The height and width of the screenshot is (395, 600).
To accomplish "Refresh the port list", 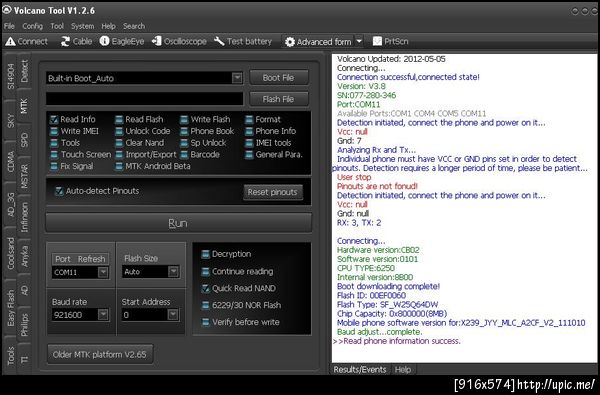I will pos(91,259).
